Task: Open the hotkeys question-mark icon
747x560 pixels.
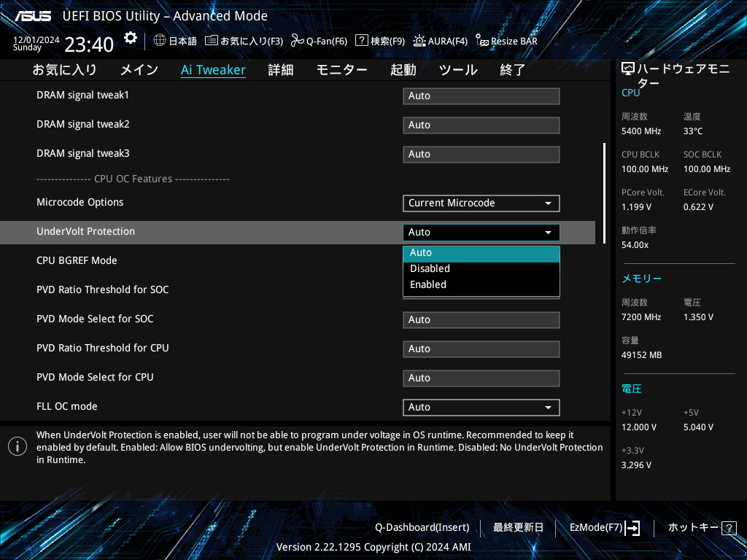Action: [x=729, y=528]
